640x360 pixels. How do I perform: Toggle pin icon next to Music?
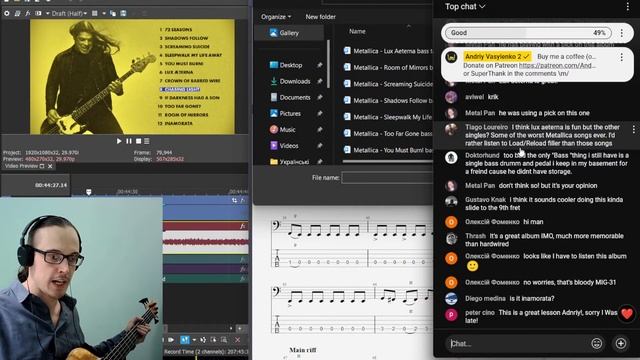[x=320, y=129]
